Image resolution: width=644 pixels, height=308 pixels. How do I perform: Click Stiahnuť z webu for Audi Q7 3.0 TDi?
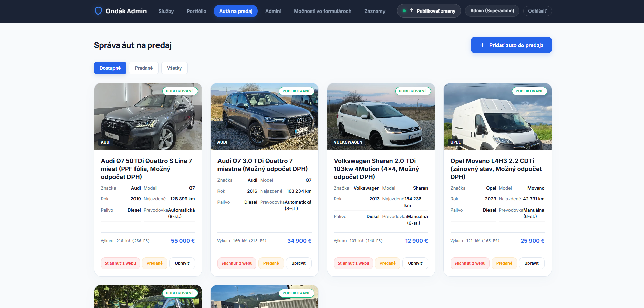pos(237,263)
